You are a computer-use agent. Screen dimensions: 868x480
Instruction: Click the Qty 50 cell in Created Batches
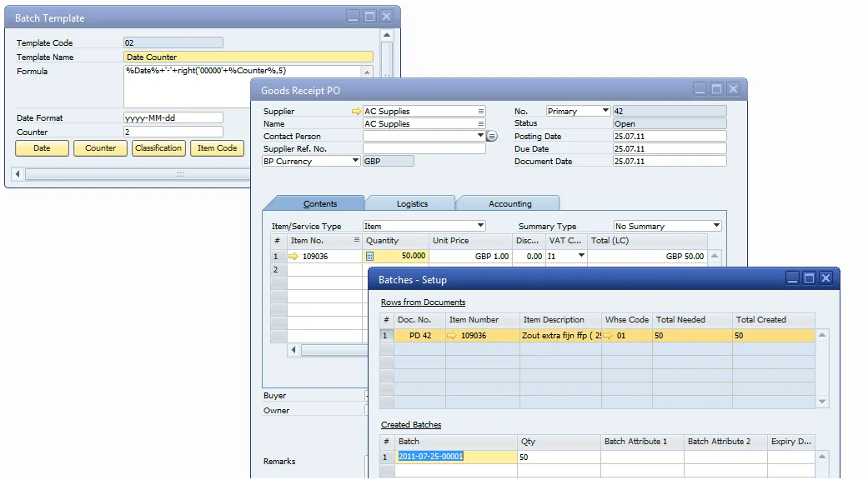[559, 457]
